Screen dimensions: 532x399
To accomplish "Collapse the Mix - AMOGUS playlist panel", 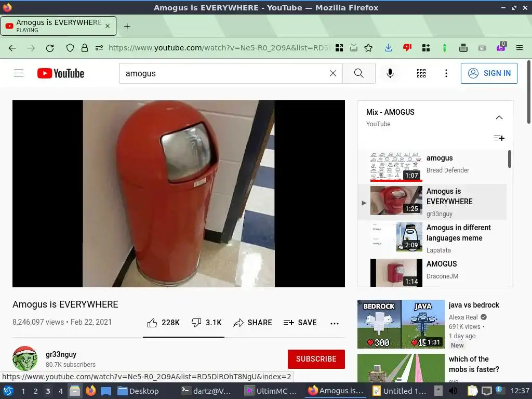I will [499, 118].
